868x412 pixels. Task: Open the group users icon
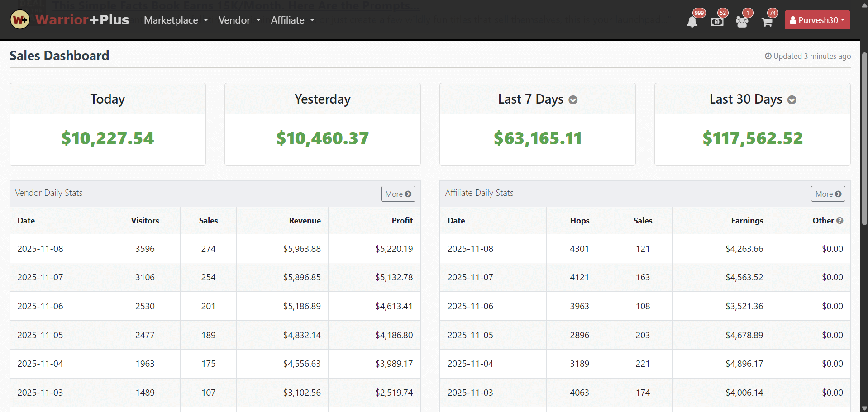click(x=742, y=21)
